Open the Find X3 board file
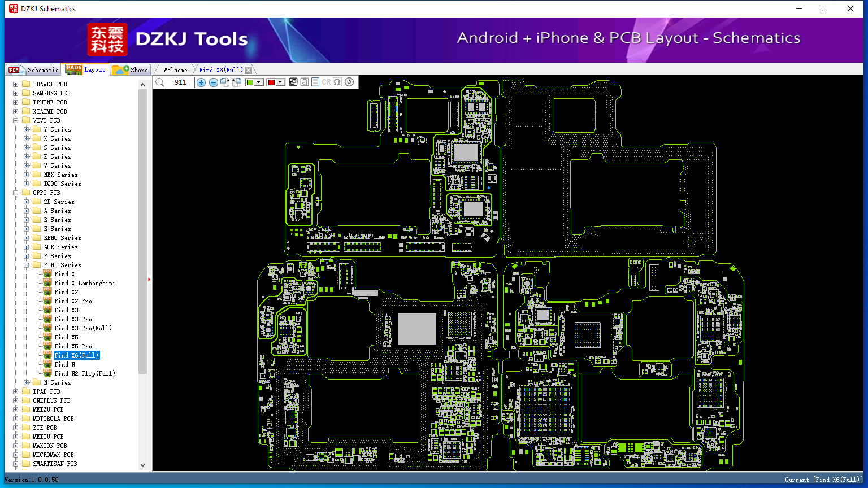The image size is (868, 488). pyautogui.click(x=66, y=310)
